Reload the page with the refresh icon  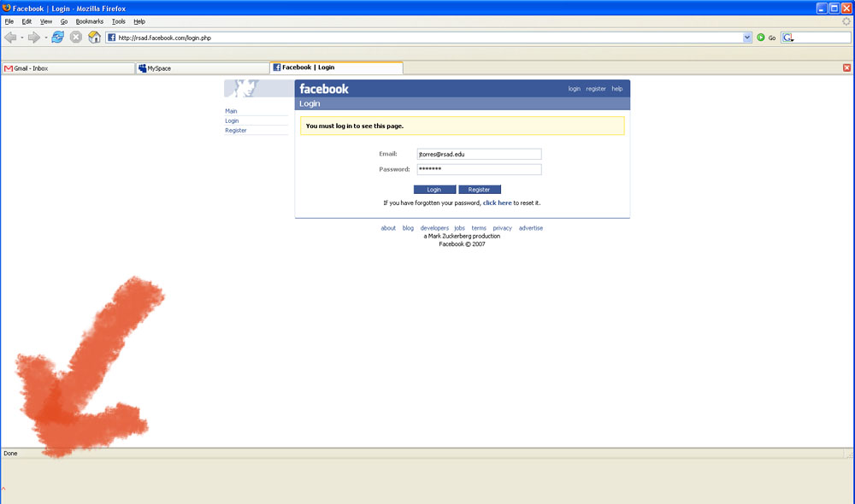tap(58, 37)
